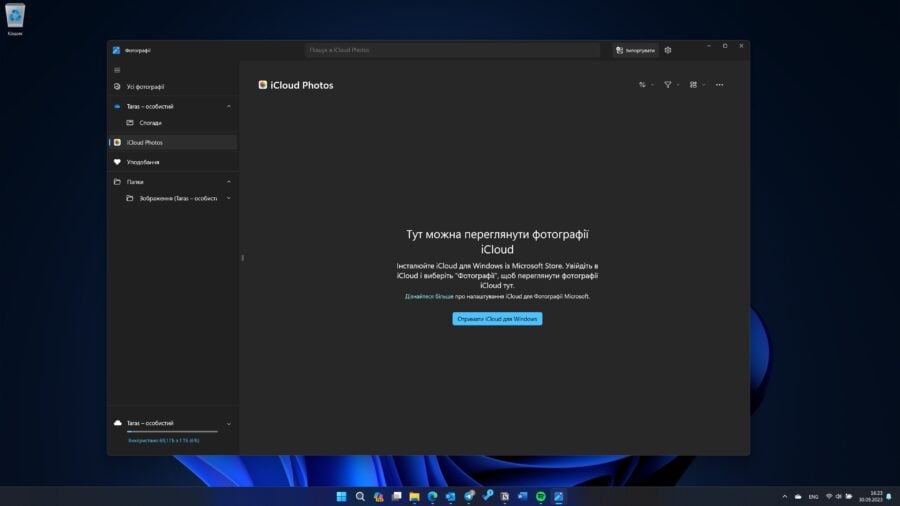Open File Explorer from taskbar

[x=414, y=496]
